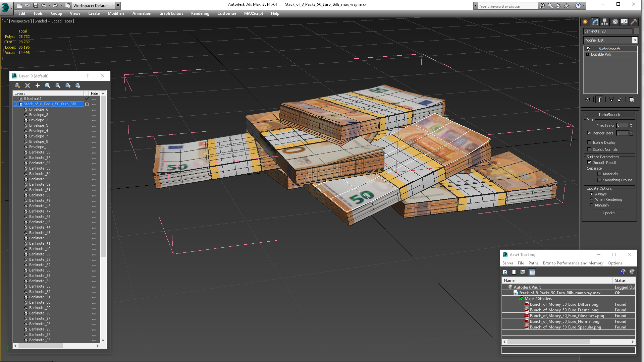Screen dimensions: 644x362
Task: Expand the Editable Poly stack entry
Action: pos(588,54)
